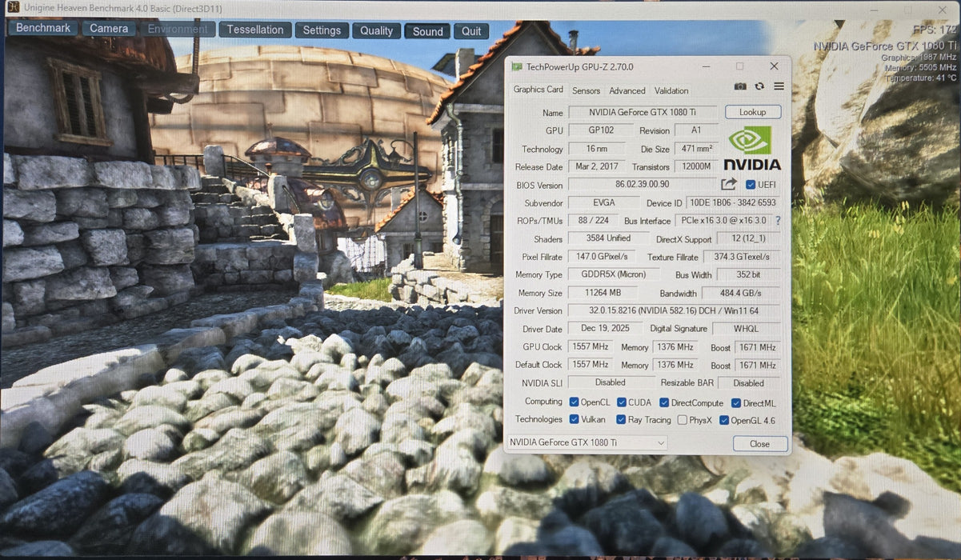The width and height of the screenshot is (961, 560).
Task: Toggle the CUDA checkbox
Action: point(621,402)
